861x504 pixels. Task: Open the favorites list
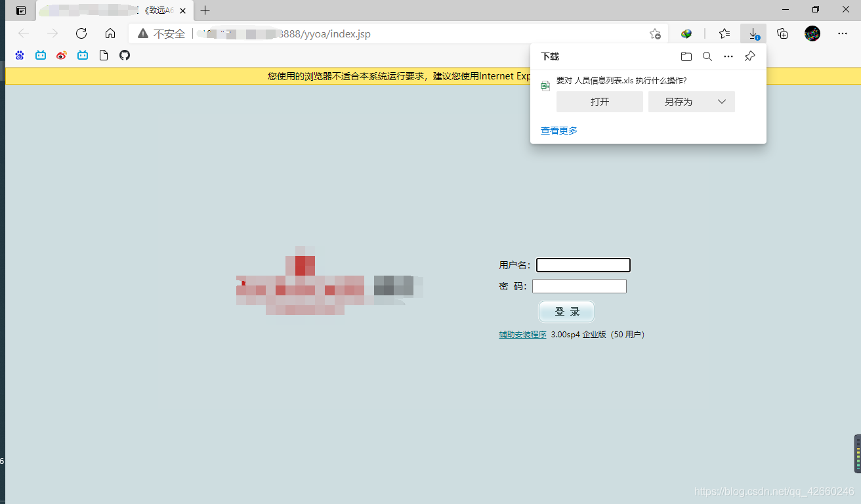724,33
